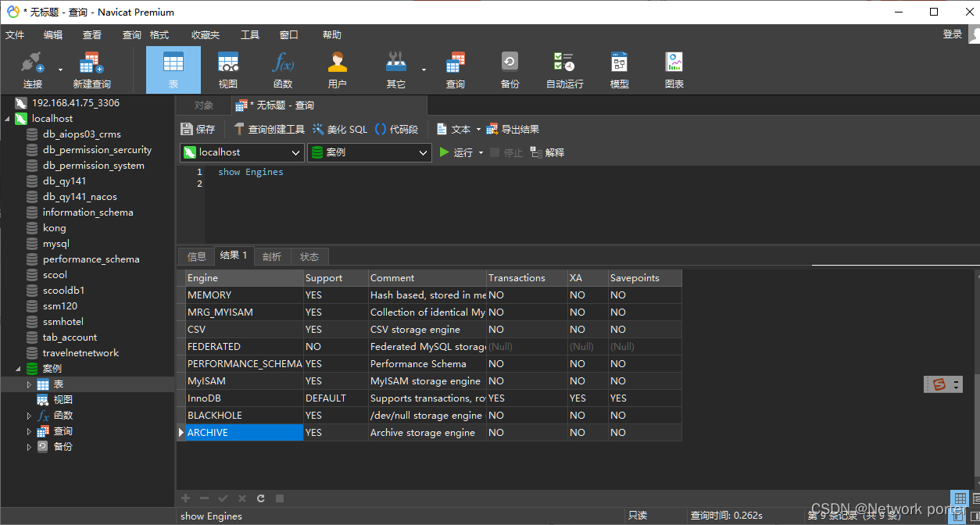Open the 函数 functions toolbar icon
The image size is (980, 525).
click(x=283, y=70)
